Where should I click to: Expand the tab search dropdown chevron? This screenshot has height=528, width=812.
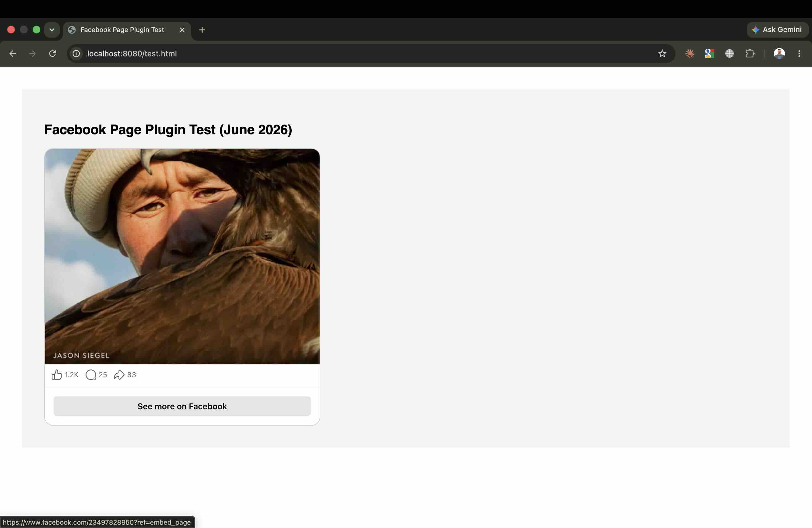pyautogui.click(x=52, y=30)
